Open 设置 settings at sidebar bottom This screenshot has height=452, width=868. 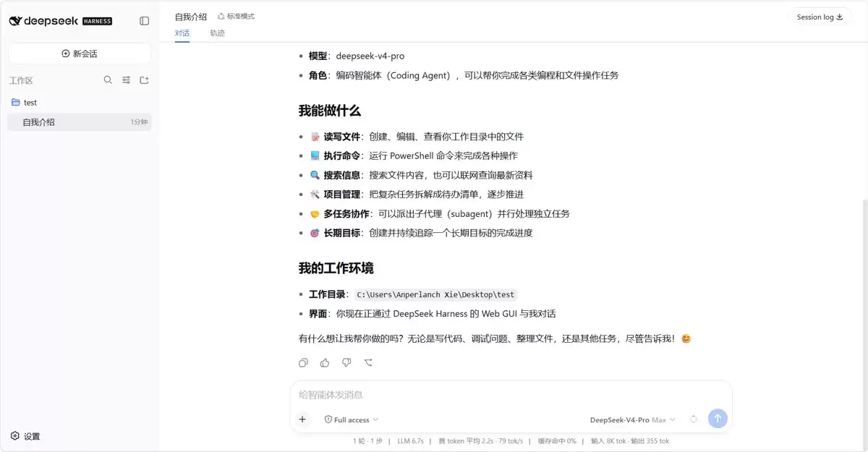click(x=25, y=436)
